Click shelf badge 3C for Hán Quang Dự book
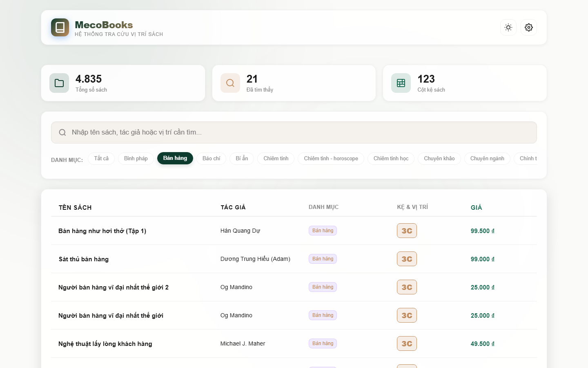This screenshot has height=368, width=588. (x=407, y=231)
